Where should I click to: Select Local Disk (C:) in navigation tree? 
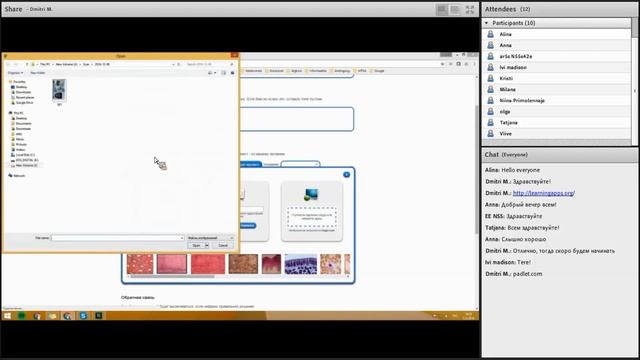click(22, 155)
